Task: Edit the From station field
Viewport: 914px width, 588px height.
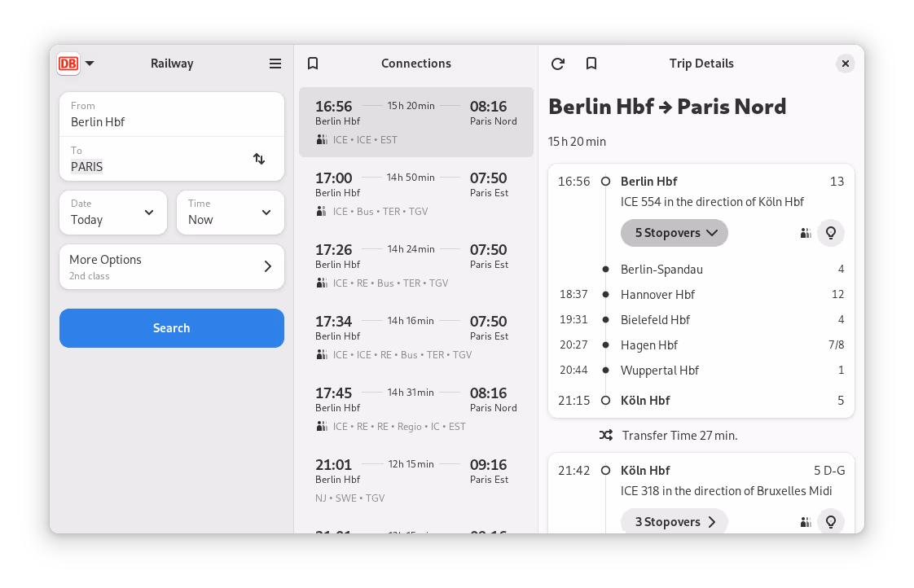Action: [x=172, y=114]
